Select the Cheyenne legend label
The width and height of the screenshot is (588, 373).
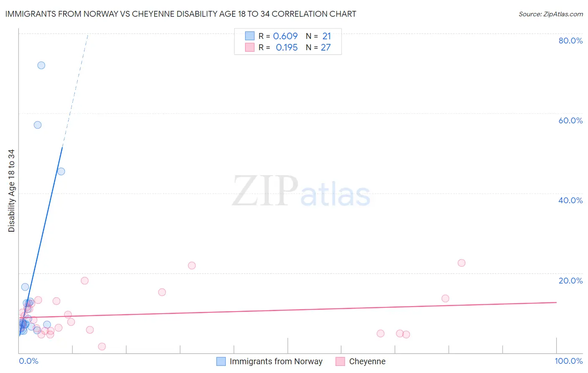367,361
